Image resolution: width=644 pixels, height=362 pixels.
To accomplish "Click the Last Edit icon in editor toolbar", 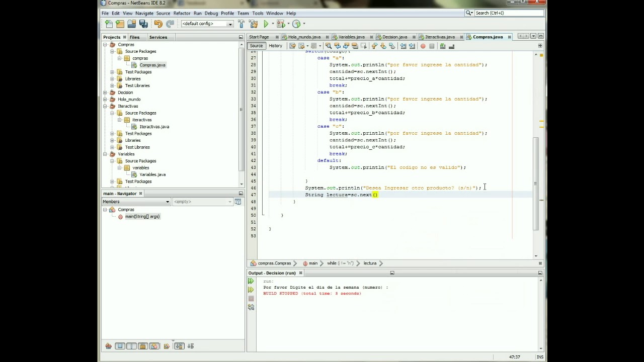I will click(x=292, y=46).
